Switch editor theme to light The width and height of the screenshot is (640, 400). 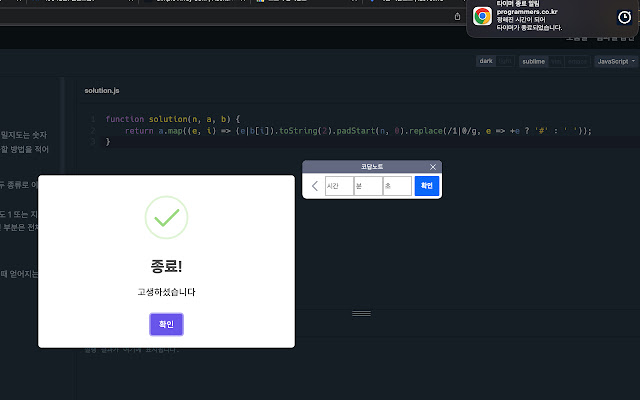(x=506, y=61)
